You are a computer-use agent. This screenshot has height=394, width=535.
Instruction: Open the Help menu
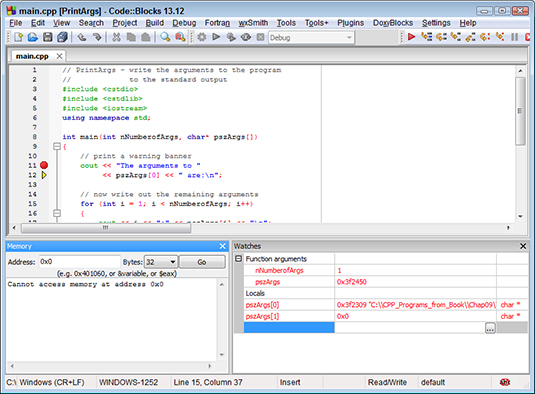click(x=468, y=23)
